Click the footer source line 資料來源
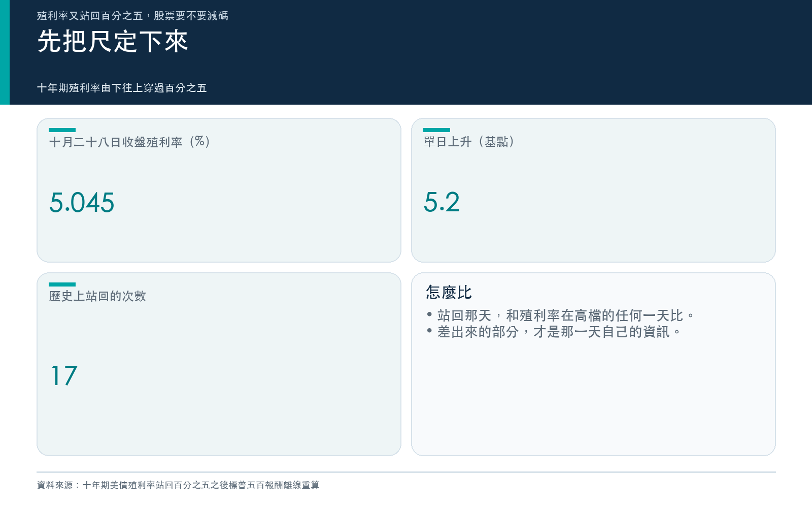The width and height of the screenshot is (812, 508). pyautogui.click(x=178, y=485)
